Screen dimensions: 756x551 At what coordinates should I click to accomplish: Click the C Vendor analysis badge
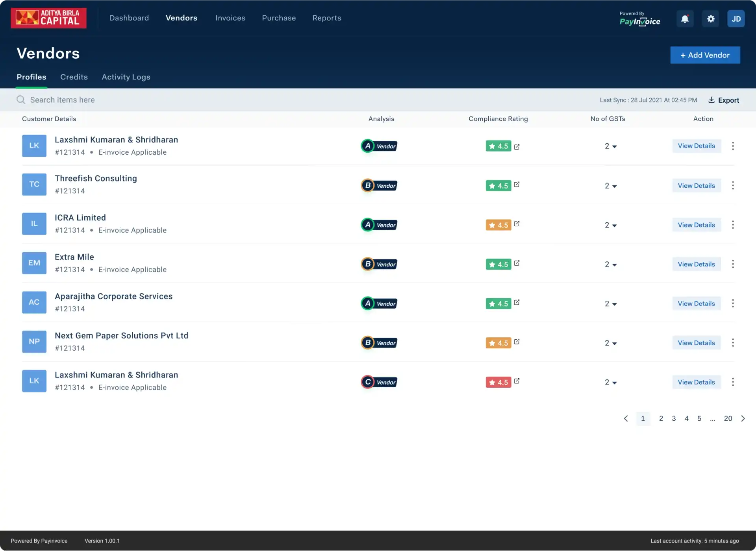click(379, 382)
